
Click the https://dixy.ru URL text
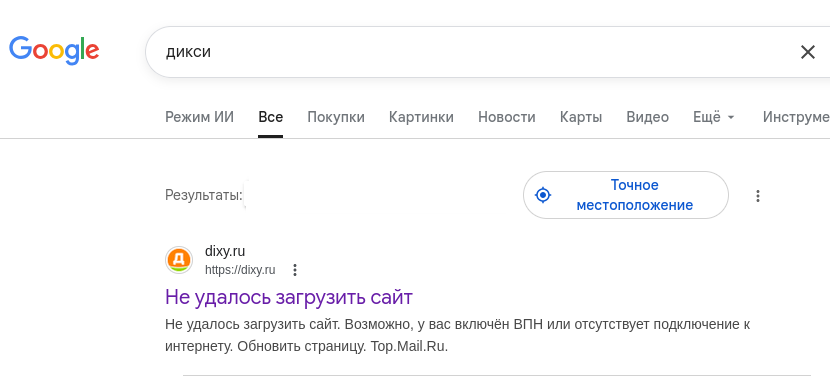[240, 270]
